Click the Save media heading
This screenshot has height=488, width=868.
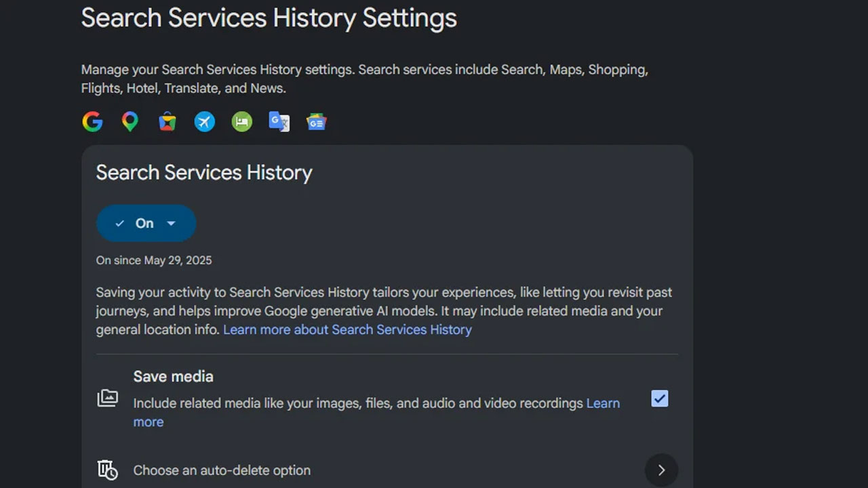tap(173, 376)
